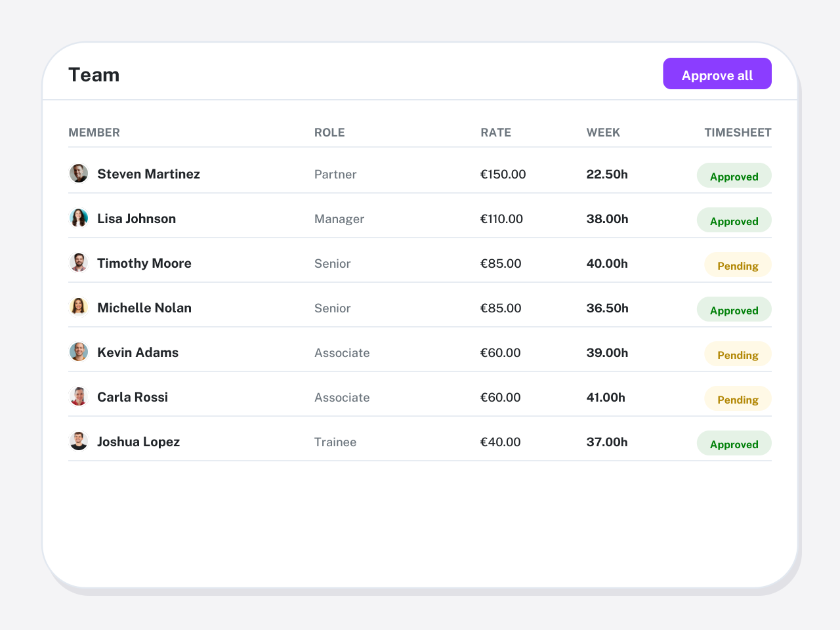Select Timothy Moore's profile picture
Image resolution: width=840 pixels, height=630 pixels.
tap(79, 262)
